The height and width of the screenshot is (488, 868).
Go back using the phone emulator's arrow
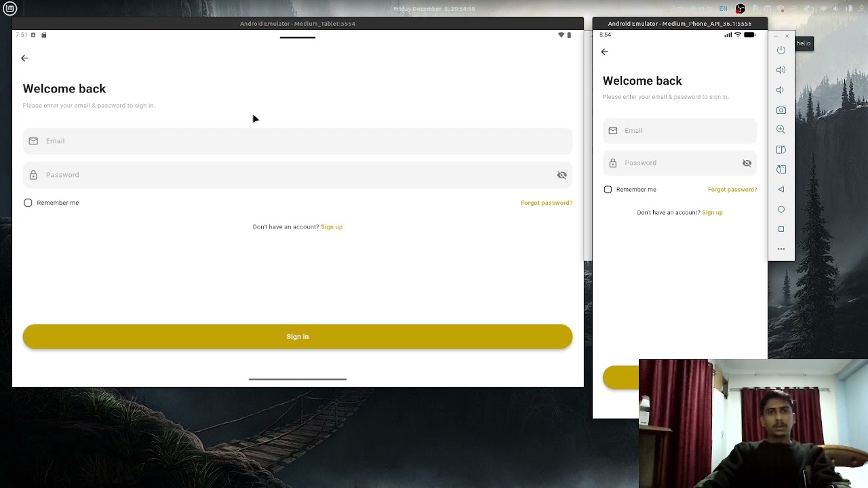pos(604,52)
